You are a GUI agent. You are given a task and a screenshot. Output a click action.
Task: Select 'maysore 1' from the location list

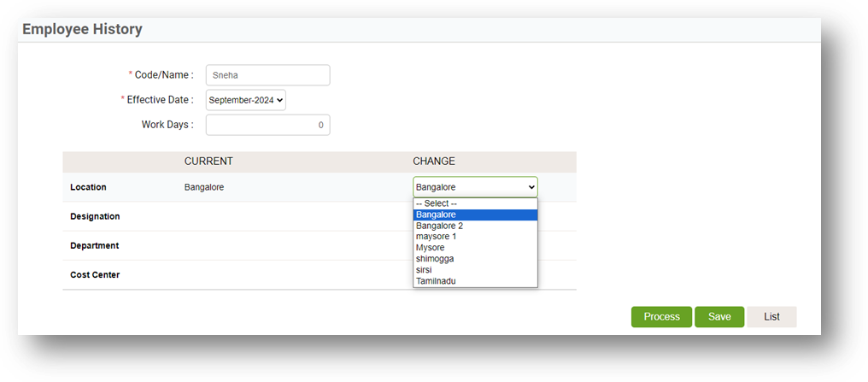[x=475, y=237]
